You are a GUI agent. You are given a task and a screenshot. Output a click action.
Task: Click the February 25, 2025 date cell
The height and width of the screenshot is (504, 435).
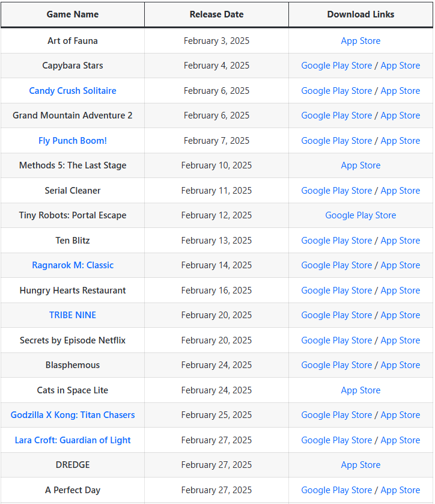(216, 415)
